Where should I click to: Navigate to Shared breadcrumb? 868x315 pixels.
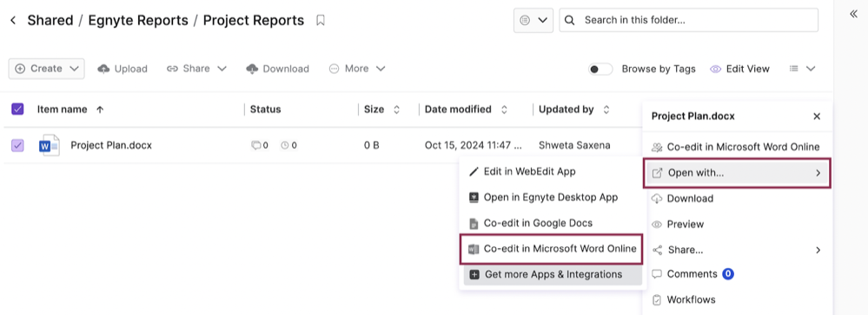(x=50, y=21)
